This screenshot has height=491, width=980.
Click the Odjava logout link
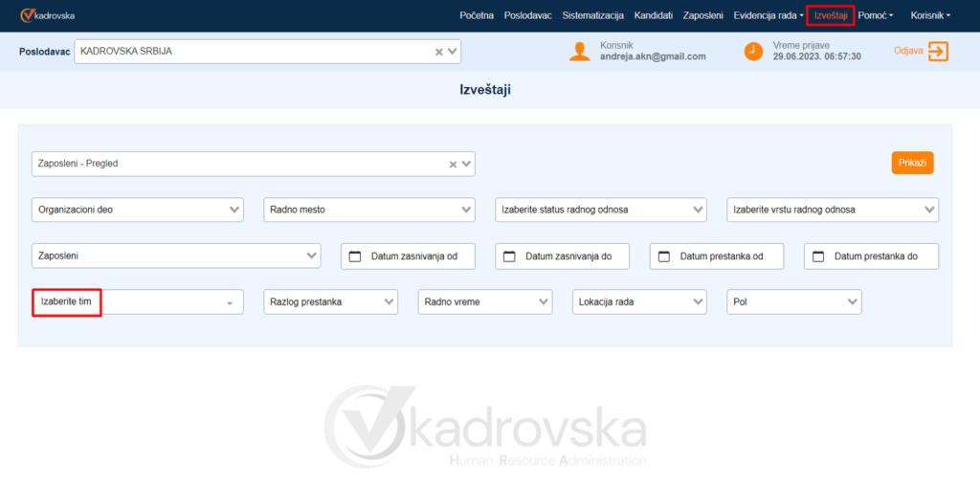pyautogui.click(x=907, y=51)
